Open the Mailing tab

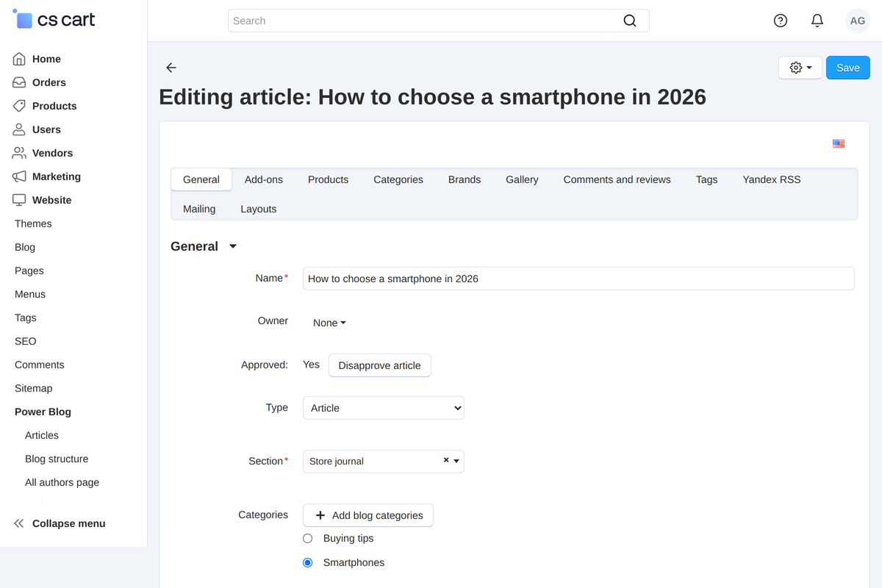tap(199, 209)
